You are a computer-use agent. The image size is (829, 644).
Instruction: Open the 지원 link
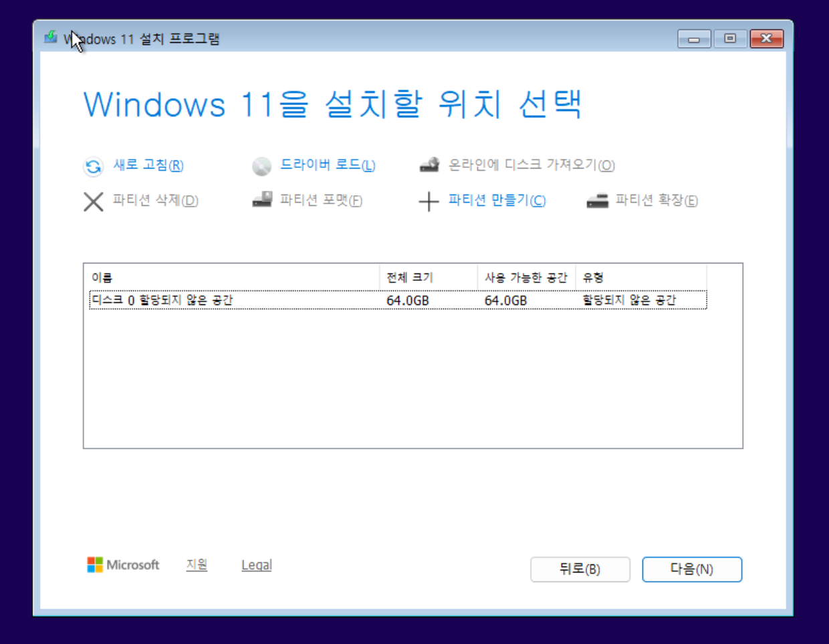click(x=197, y=565)
